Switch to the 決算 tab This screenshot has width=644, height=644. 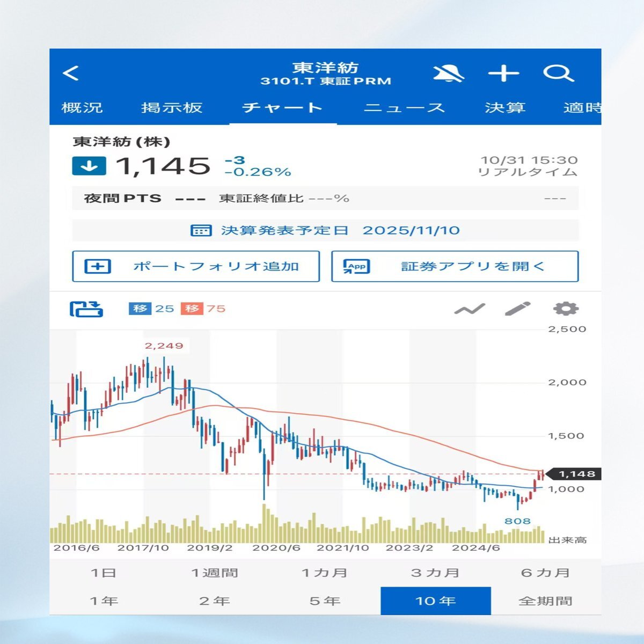tap(504, 107)
